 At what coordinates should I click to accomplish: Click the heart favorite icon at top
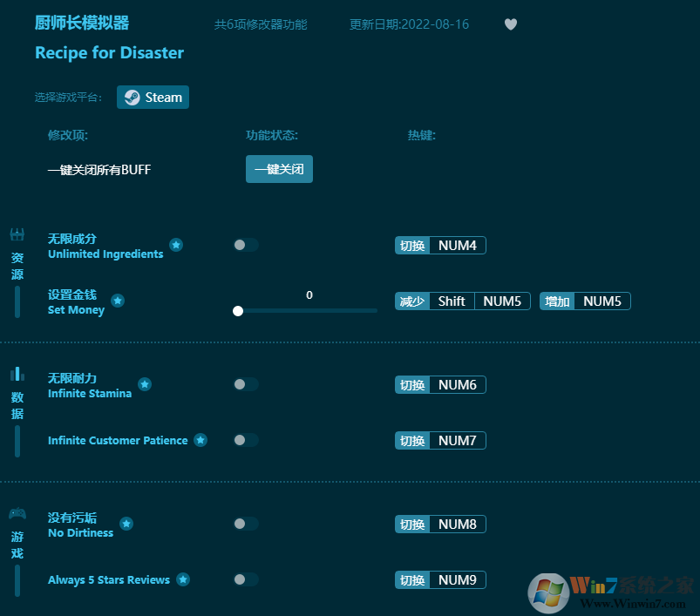click(x=511, y=24)
